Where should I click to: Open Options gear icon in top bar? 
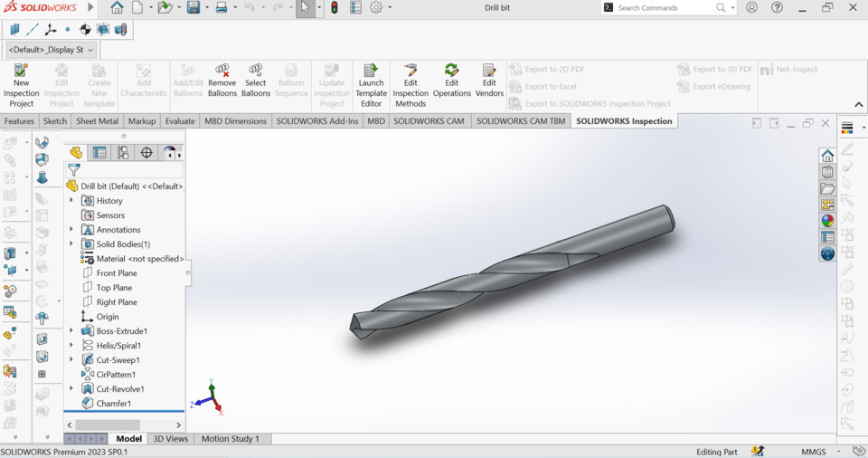pyautogui.click(x=376, y=8)
